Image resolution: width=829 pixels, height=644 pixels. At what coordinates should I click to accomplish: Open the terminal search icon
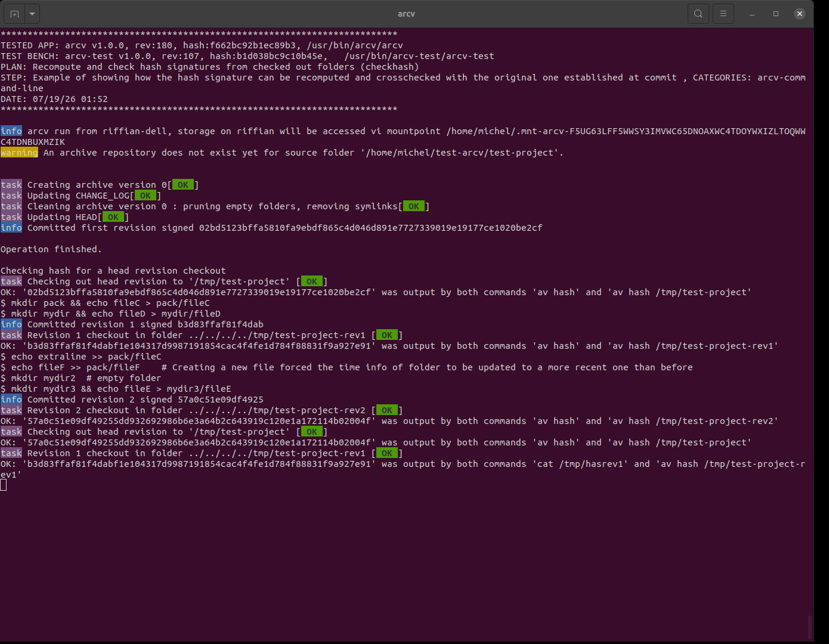698,13
